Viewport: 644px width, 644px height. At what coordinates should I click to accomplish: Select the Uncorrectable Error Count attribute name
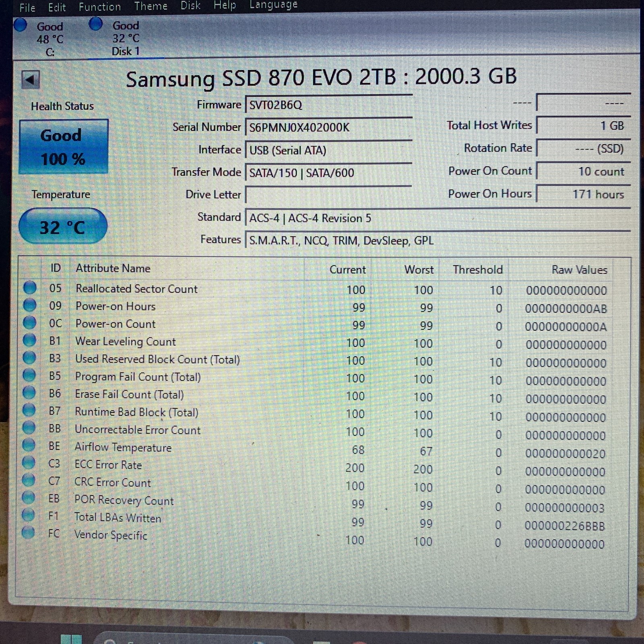pyautogui.click(x=137, y=429)
